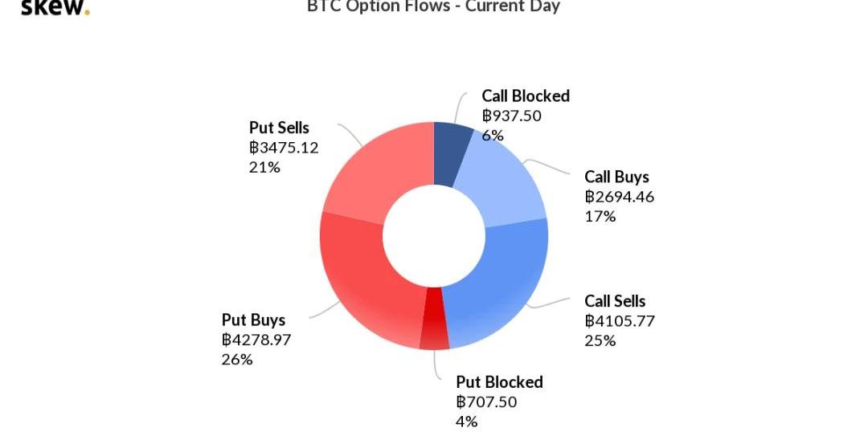Click the ฿4278.97 Put Buys value
The height and width of the screenshot is (436, 868).
point(256,340)
